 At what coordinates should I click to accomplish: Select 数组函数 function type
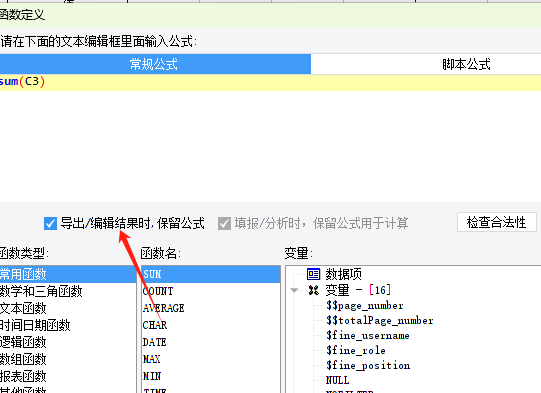click(x=68, y=359)
